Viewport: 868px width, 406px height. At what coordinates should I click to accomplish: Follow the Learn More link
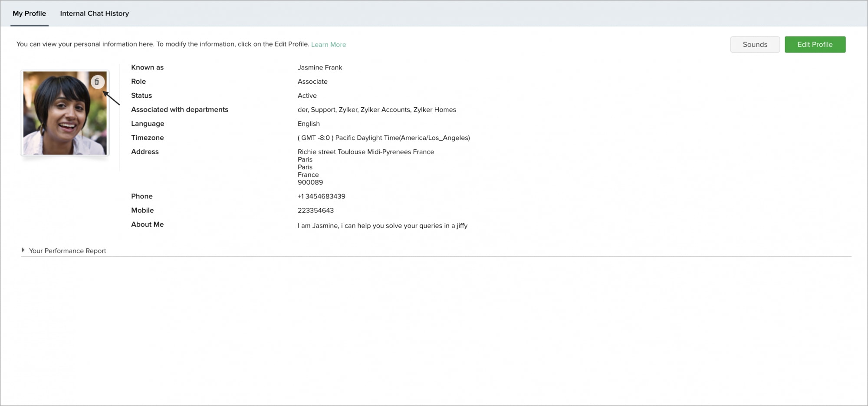point(329,44)
